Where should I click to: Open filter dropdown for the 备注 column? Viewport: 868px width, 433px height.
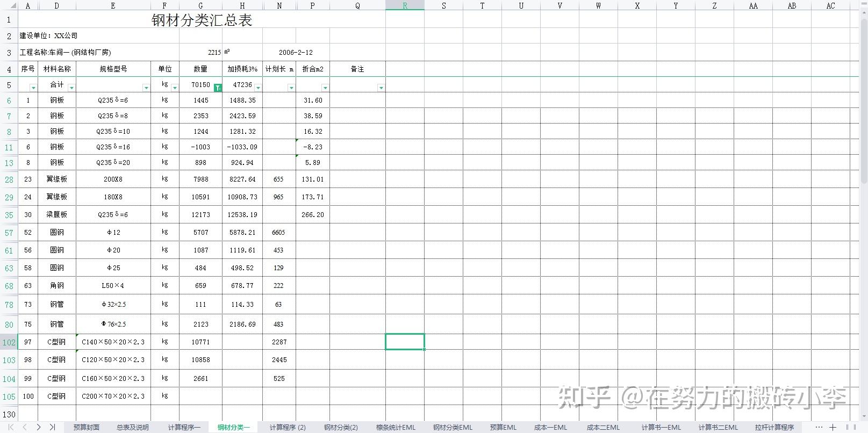(x=381, y=88)
